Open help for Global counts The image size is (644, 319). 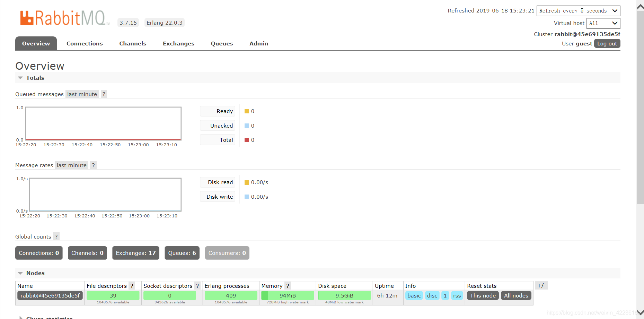[x=56, y=236]
